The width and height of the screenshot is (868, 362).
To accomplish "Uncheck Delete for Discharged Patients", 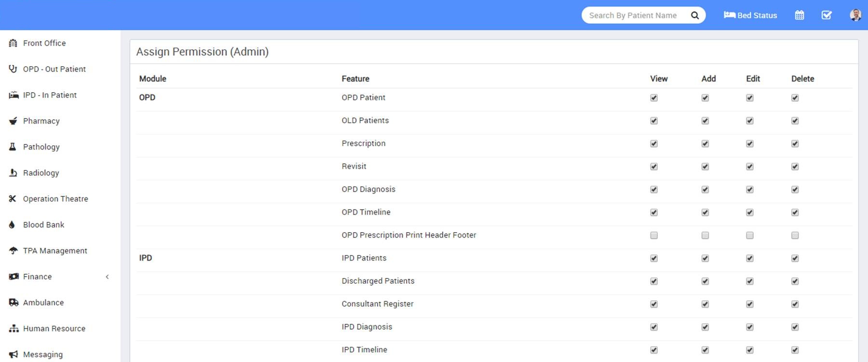I will (x=795, y=281).
